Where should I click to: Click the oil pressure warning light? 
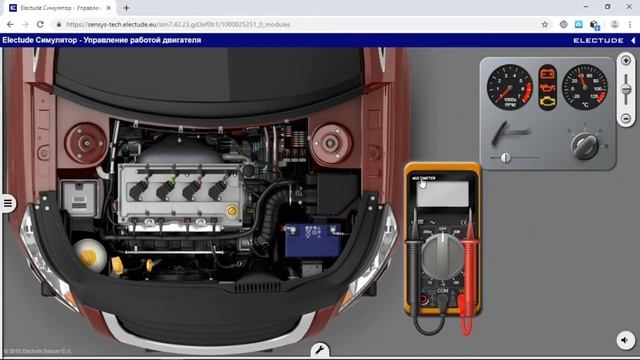coord(547,88)
